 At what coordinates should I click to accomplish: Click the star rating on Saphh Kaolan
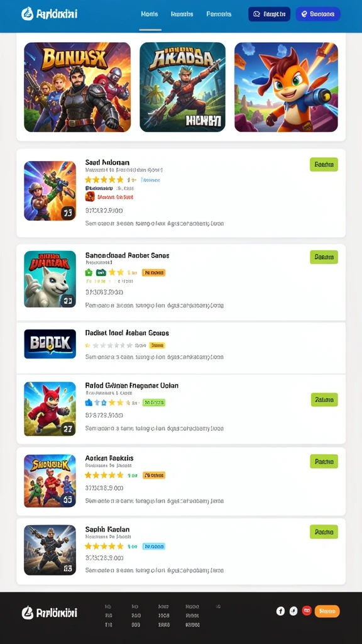point(104,547)
